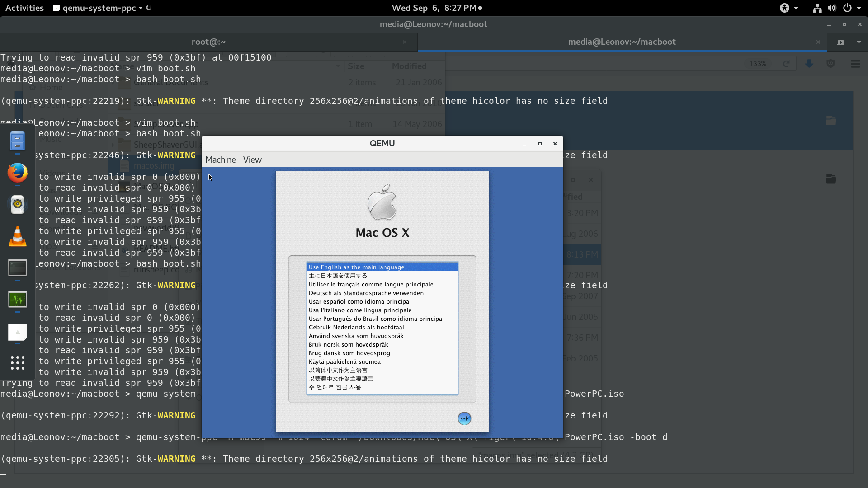Screen dimensions: 868x488
Task: Close the media@Leonov:~/macboot terminal tab
Action: coord(818,42)
